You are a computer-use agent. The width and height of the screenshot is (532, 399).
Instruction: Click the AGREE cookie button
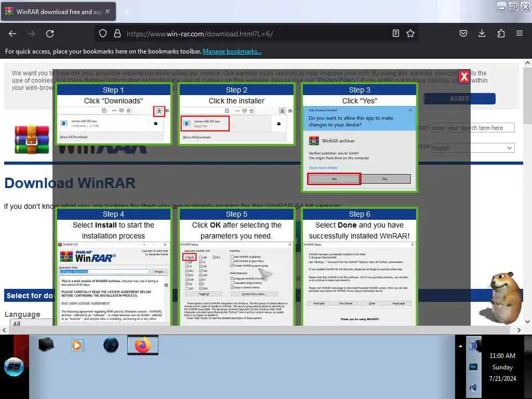pyautogui.click(x=460, y=99)
